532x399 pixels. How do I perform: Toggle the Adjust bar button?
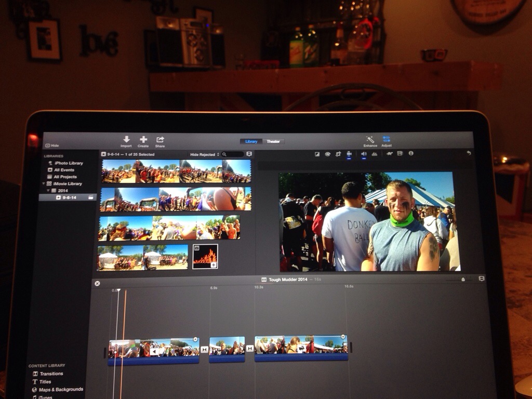[x=387, y=139]
